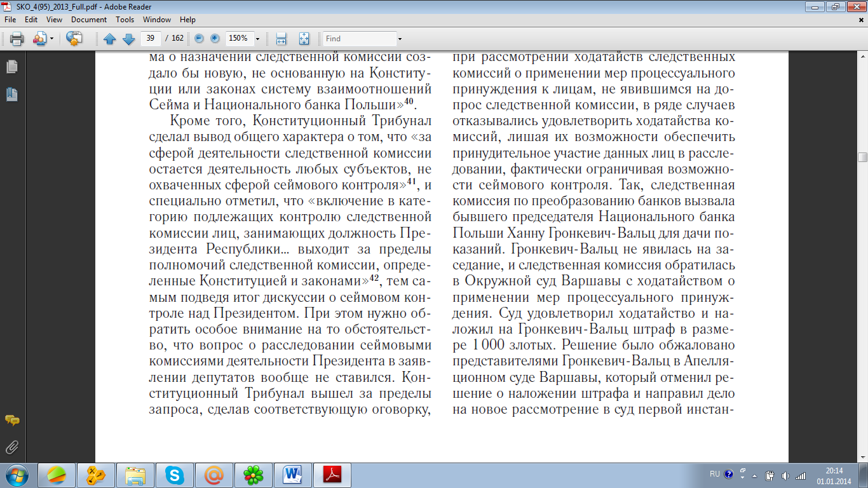Open ICQ flower icon in taskbar
Viewport: 868px width, 488px height.
(x=254, y=475)
